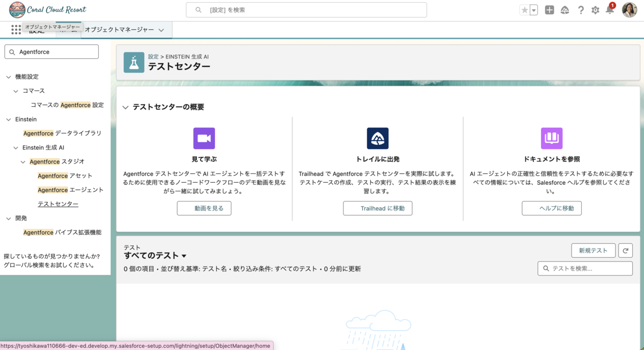Open the global actions plus icon

tap(550, 10)
